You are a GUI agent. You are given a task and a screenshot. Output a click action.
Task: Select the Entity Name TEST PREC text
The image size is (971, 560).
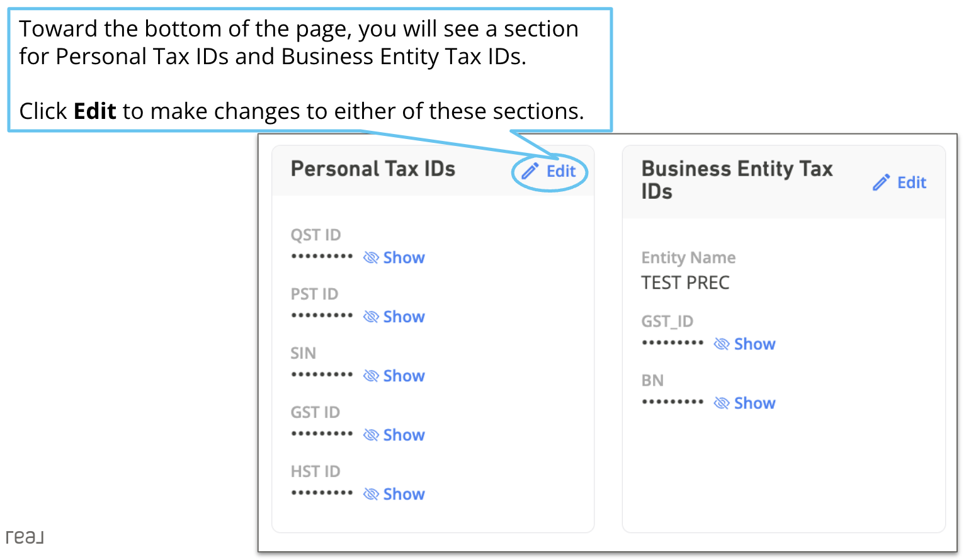pos(685,282)
